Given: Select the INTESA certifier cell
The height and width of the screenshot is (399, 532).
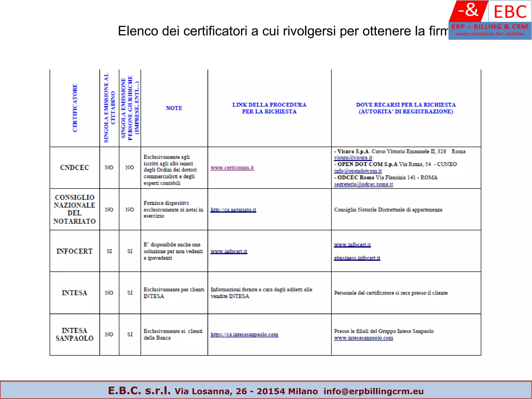Looking at the screenshot, I should [75, 293].
